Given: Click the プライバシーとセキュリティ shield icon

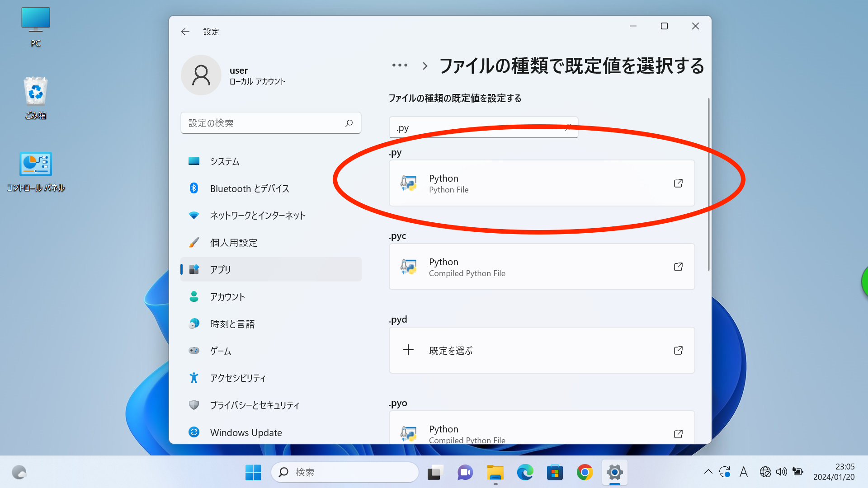Looking at the screenshot, I should [194, 405].
